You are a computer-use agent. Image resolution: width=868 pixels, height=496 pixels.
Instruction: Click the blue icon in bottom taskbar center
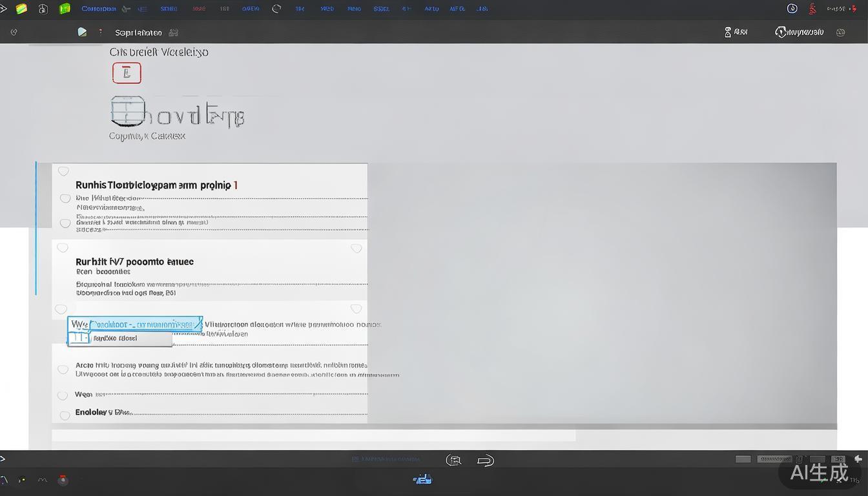pyautogui.click(x=422, y=479)
